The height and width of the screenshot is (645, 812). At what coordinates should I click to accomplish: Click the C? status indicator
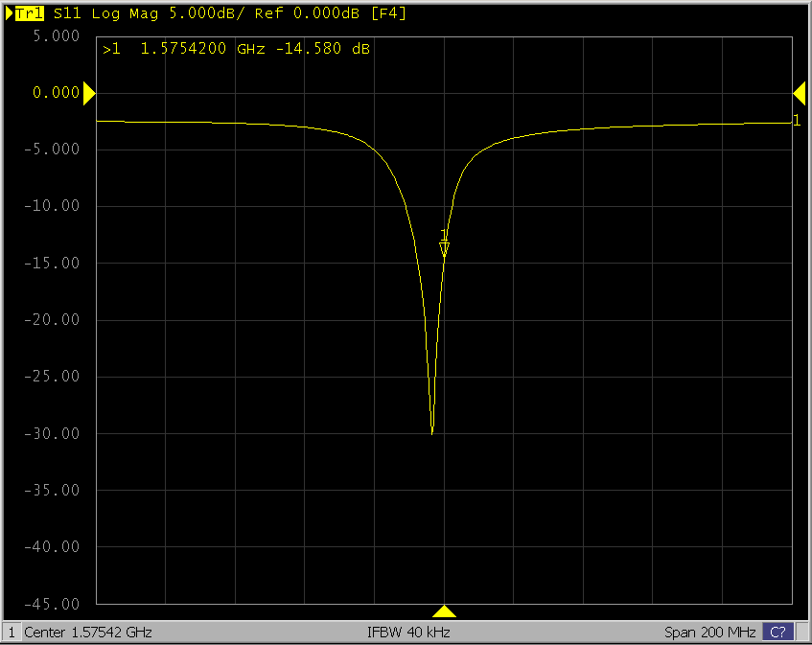pos(778,633)
